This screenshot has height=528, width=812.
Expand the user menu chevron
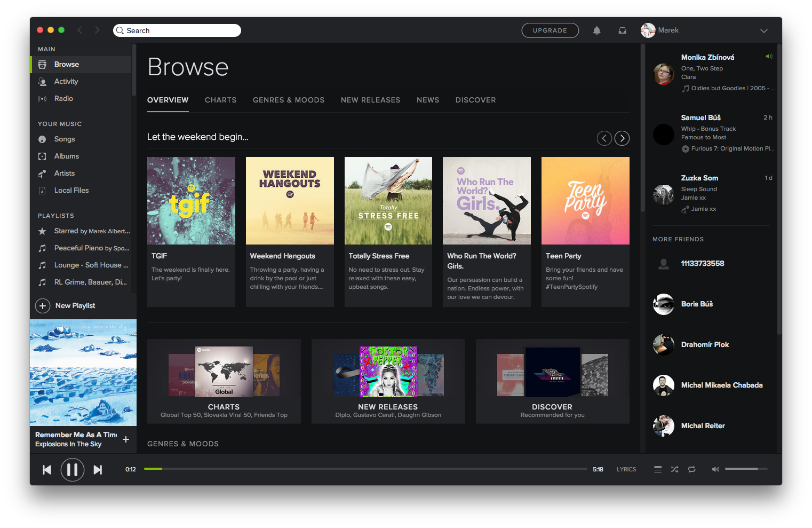(x=764, y=31)
